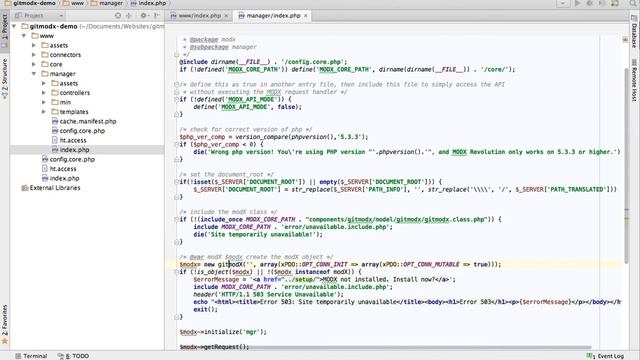Fold the include_once if block in gutter
Image resolution: width=640 pixels, height=360 pixels.
coord(176,219)
